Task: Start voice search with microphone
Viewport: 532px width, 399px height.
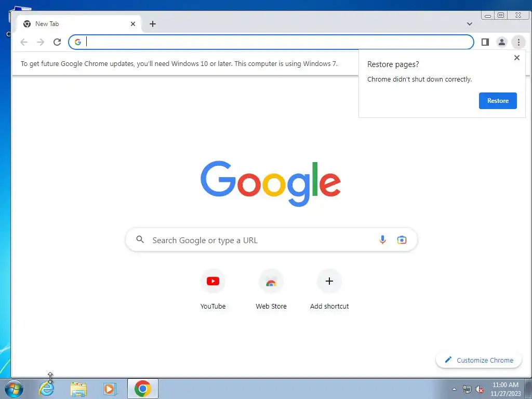Action: [382, 240]
